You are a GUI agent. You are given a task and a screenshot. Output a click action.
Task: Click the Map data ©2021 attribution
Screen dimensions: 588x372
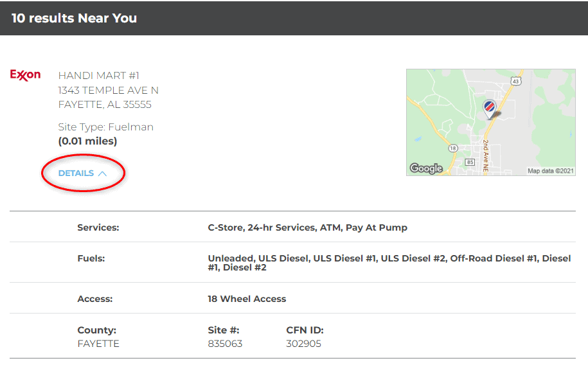coord(551,171)
